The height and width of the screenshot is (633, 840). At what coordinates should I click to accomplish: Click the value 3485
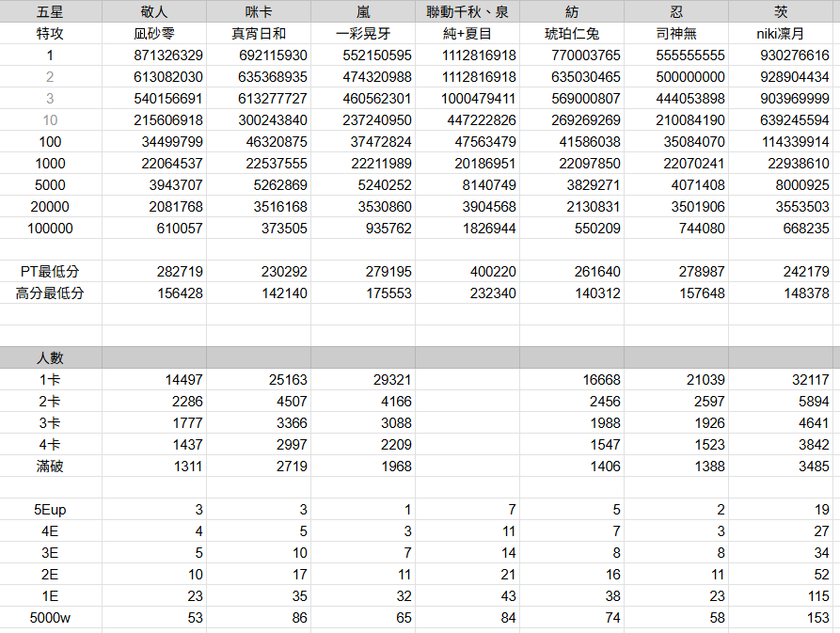(814, 467)
